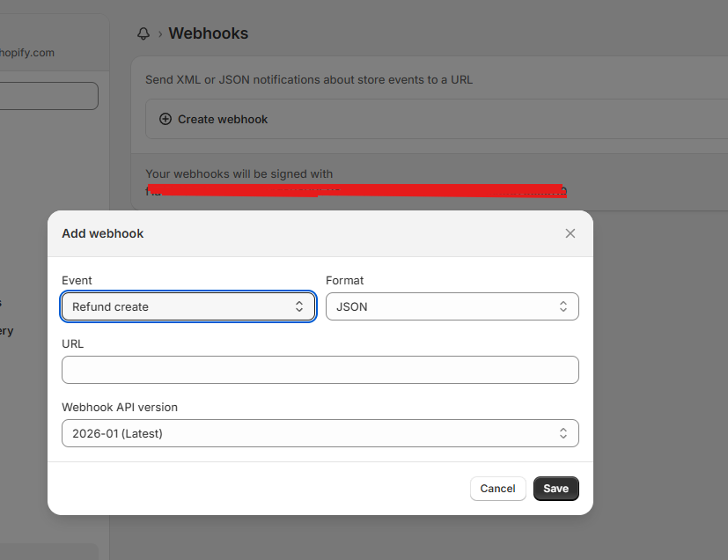728x560 pixels.
Task: Click the stepper chevrons on the Event selector
Action: tap(299, 306)
